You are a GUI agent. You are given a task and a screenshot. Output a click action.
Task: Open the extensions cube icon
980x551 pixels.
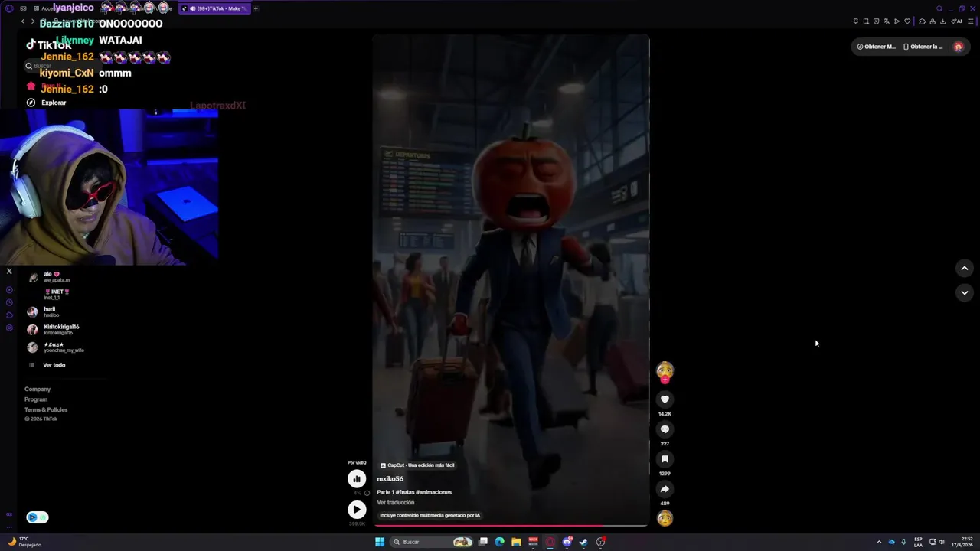[922, 21]
